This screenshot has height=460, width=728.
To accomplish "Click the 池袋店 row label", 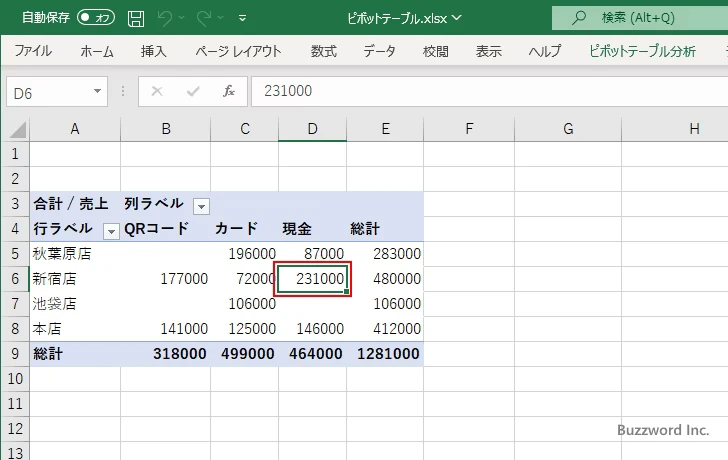I will point(75,304).
